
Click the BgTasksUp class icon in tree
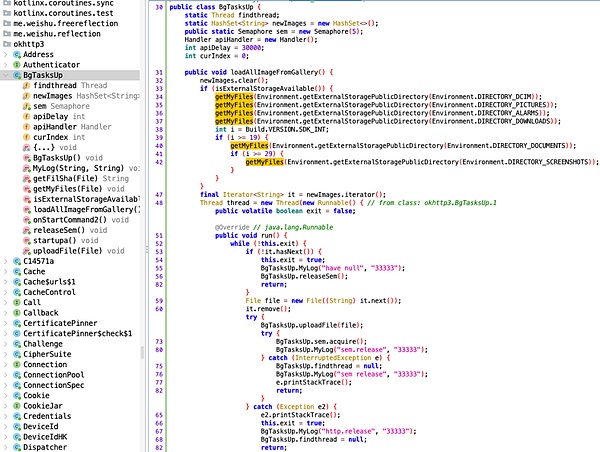click(16, 76)
